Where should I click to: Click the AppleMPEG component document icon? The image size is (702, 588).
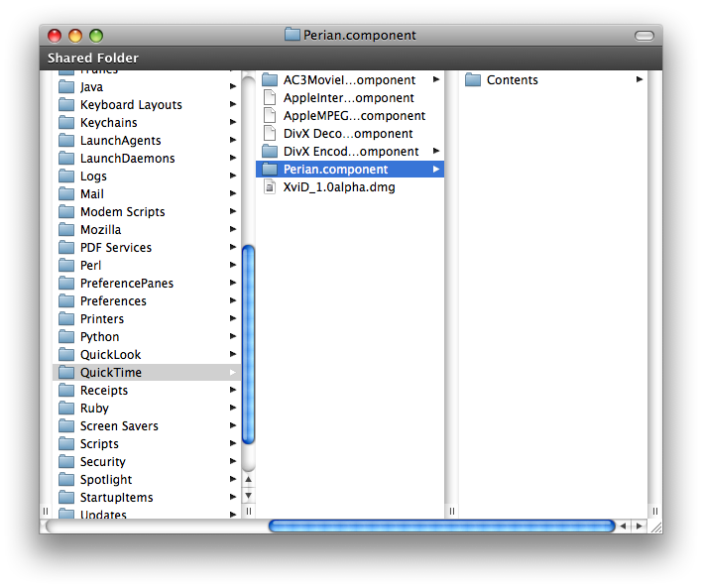tap(270, 116)
